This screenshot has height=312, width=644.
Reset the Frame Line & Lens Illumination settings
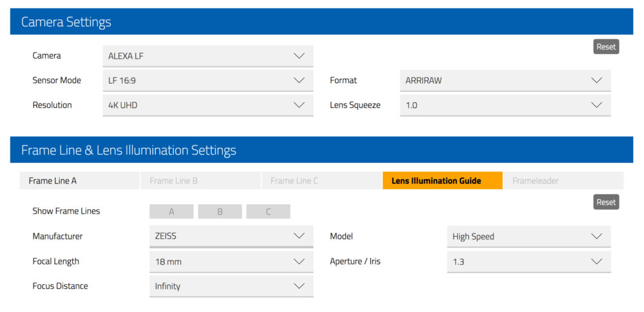606,202
